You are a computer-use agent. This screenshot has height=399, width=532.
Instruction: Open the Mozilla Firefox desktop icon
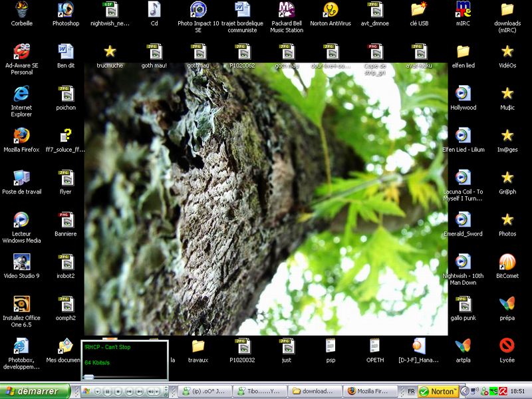(x=21, y=136)
